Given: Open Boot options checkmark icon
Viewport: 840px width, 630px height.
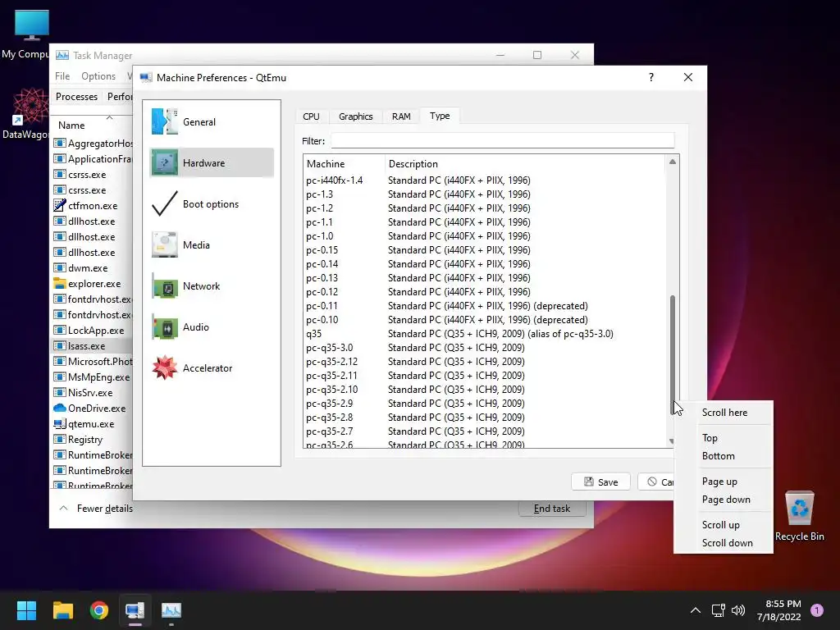Looking at the screenshot, I should tap(164, 204).
